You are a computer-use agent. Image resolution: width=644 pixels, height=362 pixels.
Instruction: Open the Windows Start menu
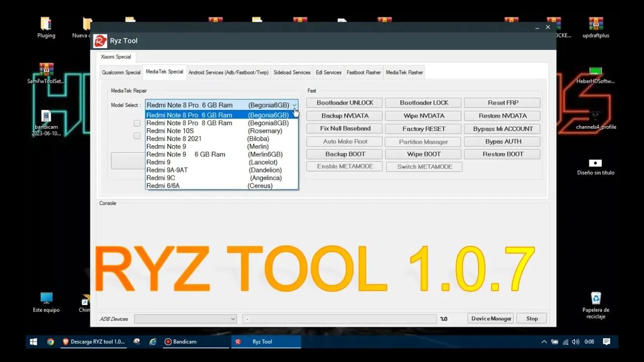33,341
